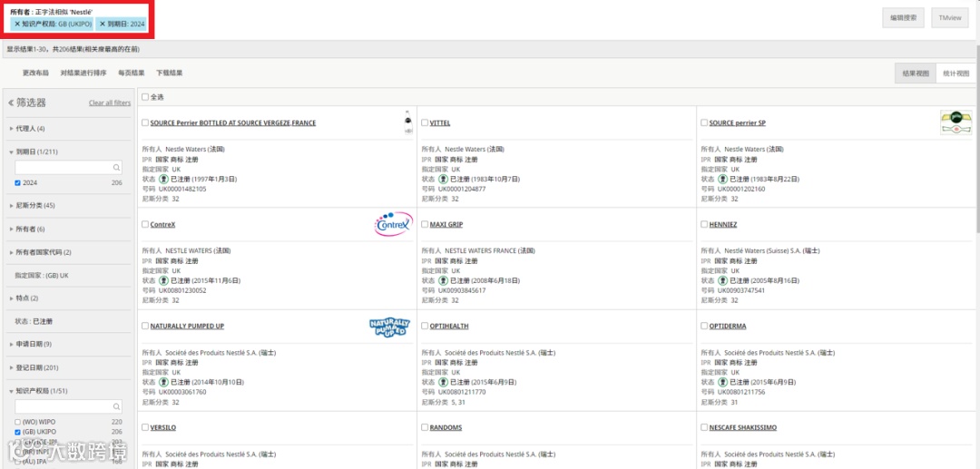This screenshot has height=469, width=980.
Task: Click registered status icon on VITTEL card
Action: [x=443, y=180]
